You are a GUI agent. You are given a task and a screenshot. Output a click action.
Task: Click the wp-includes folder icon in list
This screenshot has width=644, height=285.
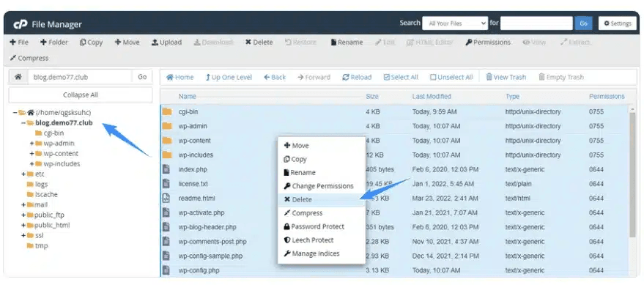pyautogui.click(x=167, y=155)
